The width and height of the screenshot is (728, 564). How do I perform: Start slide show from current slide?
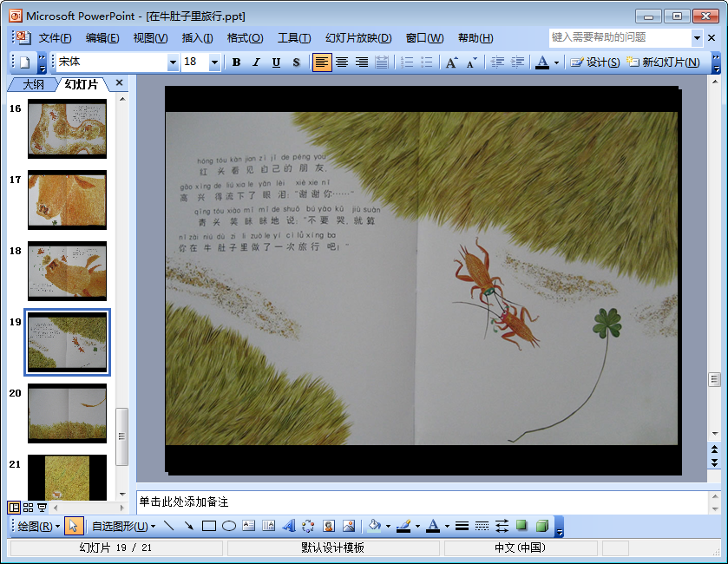point(42,508)
